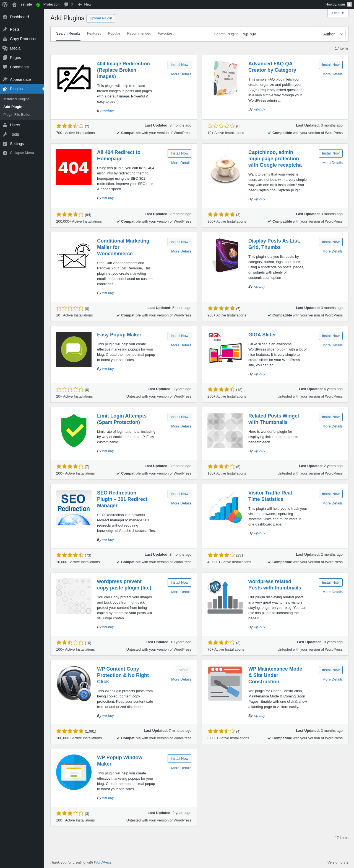Click wordpress prevent copy paste thumbnail
Image resolution: width=354 pixels, height=868 pixels.
tap(74, 596)
